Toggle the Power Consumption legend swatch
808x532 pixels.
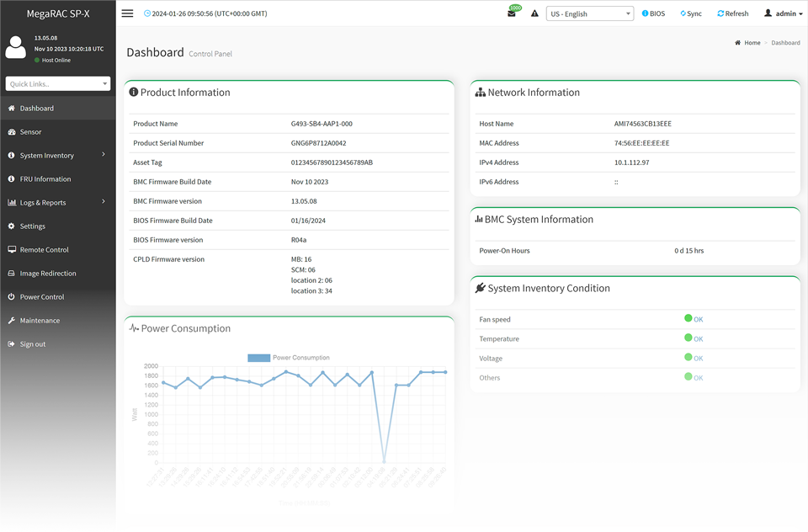[x=258, y=358]
